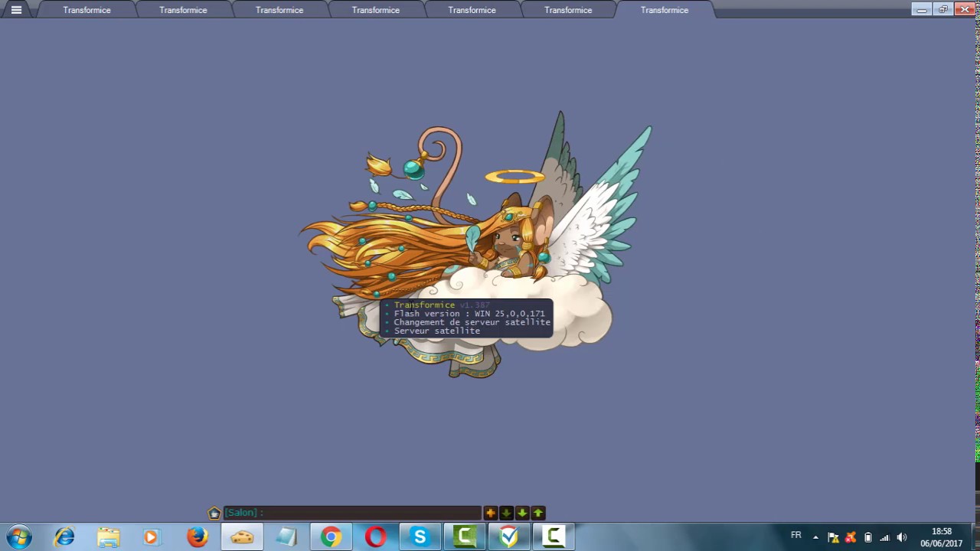Screen dimensions: 980x551
Task: Select the active highlighted Transformice tab
Action: [x=665, y=10]
